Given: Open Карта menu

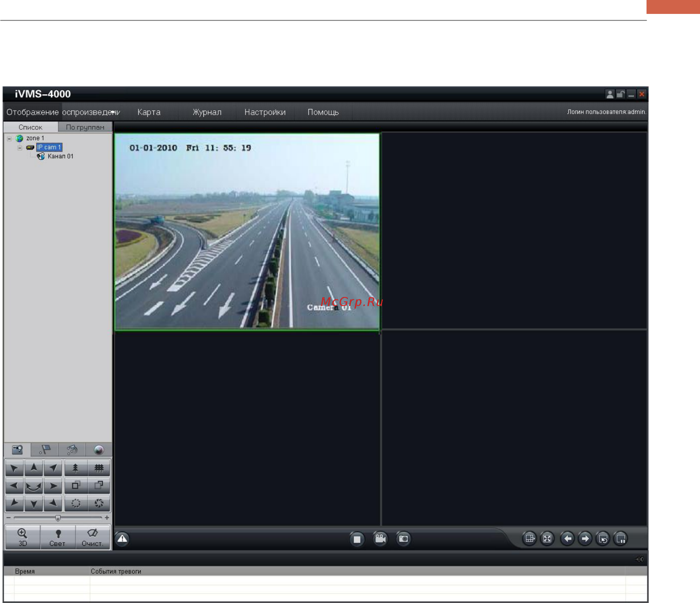Looking at the screenshot, I should (149, 112).
